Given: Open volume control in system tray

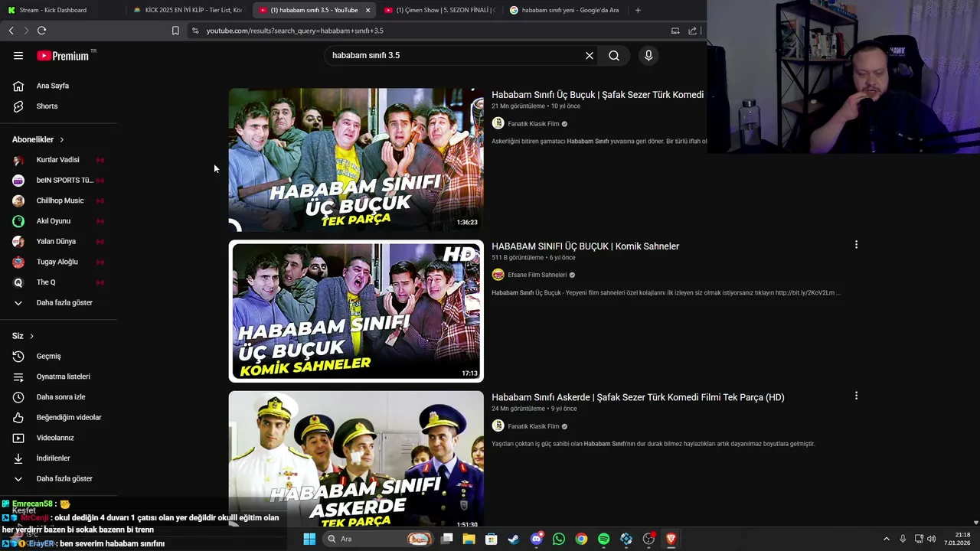Looking at the screenshot, I should [932, 539].
